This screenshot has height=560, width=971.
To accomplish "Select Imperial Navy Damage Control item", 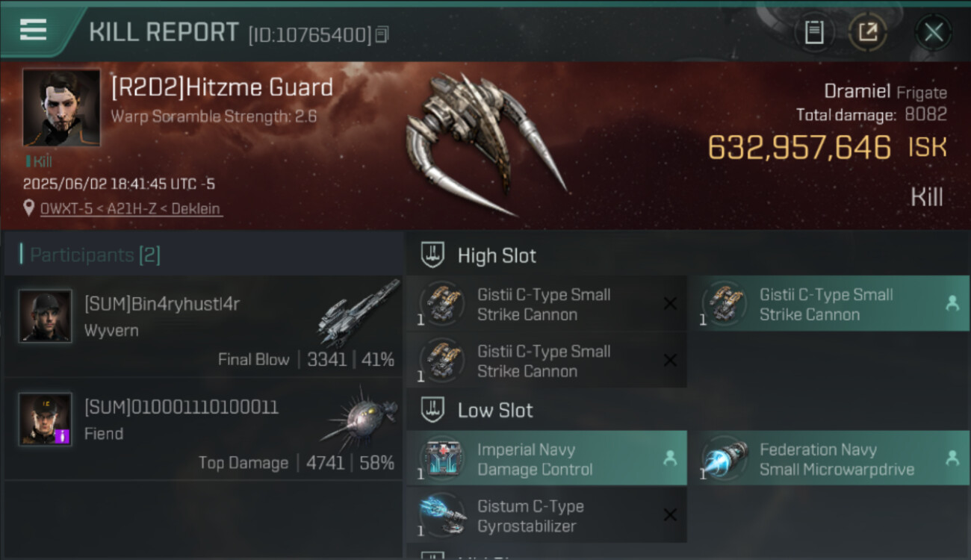I will point(547,459).
